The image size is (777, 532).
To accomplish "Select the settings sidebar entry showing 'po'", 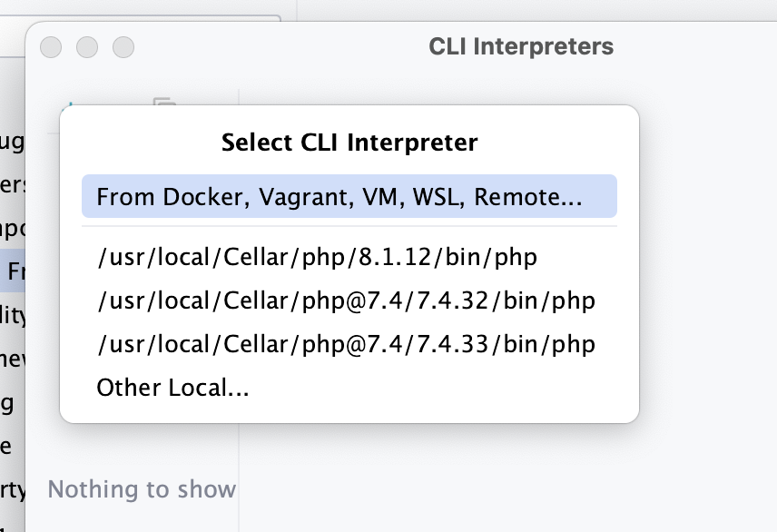I will (x=13, y=228).
